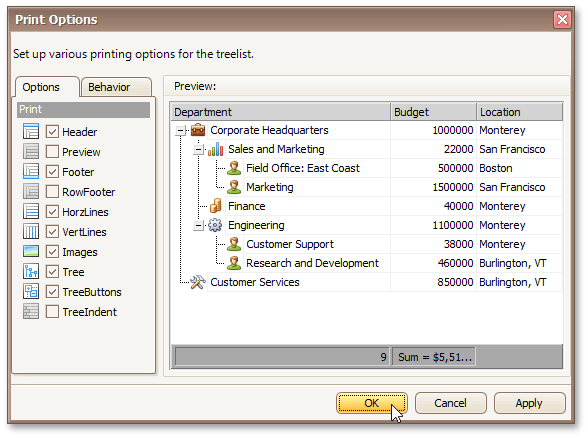Click the HorzLines option icon
The height and width of the screenshot is (438, 588).
pyautogui.click(x=31, y=212)
